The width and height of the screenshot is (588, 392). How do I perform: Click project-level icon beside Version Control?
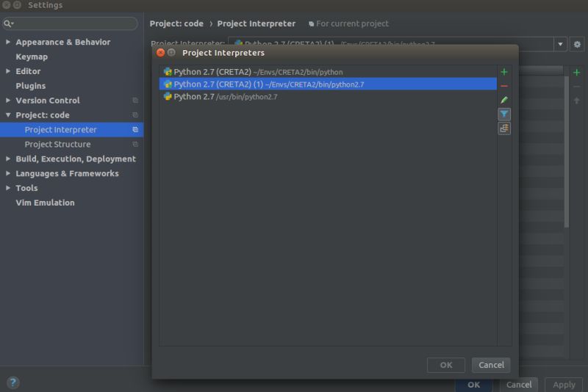(x=135, y=101)
